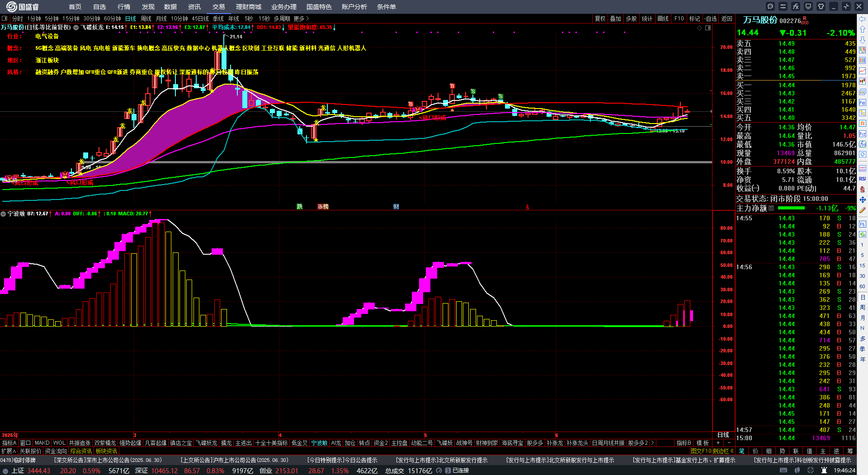This screenshot has height=475, width=868.
Task: Click the zoom-out minus button below chart
Action: click(x=729, y=443)
